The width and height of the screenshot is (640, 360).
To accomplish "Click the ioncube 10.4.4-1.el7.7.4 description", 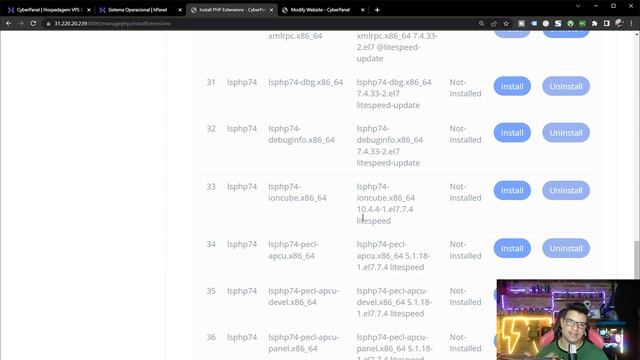I will [386, 204].
